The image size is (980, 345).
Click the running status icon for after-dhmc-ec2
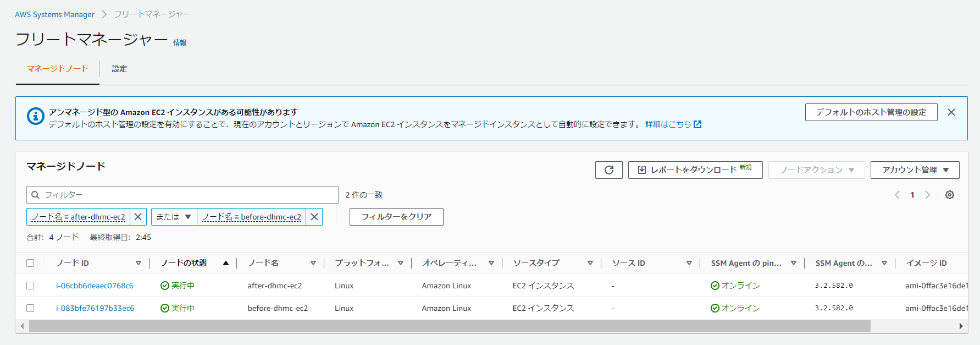pos(164,286)
